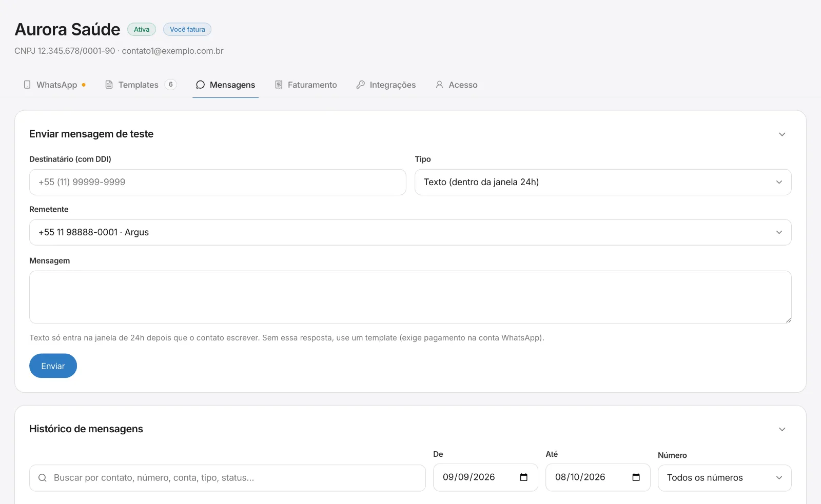Collapse the Histórico de mensagens section
821x504 pixels.
782,429
